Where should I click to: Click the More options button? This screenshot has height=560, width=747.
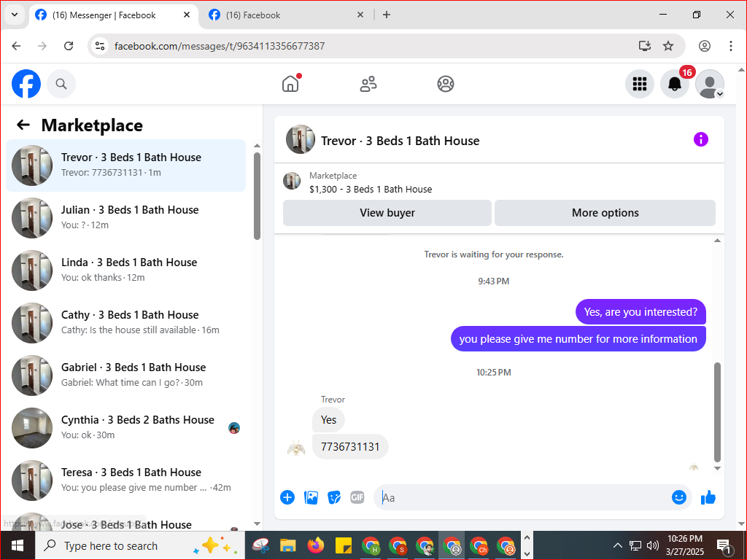pos(605,213)
